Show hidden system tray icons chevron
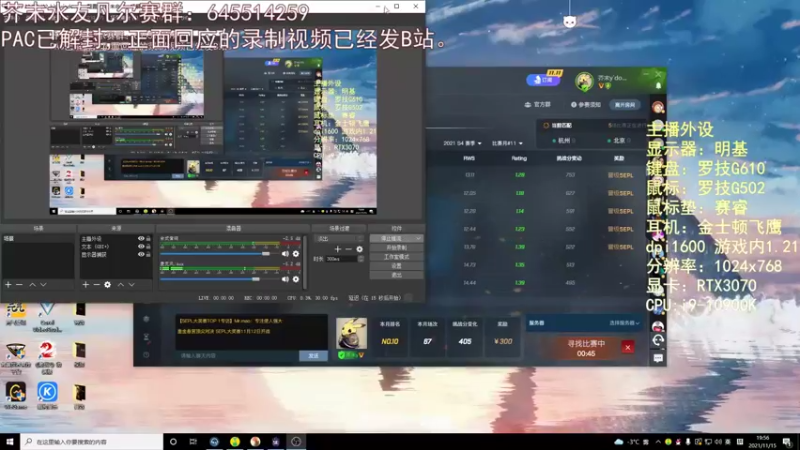 point(658,442)
